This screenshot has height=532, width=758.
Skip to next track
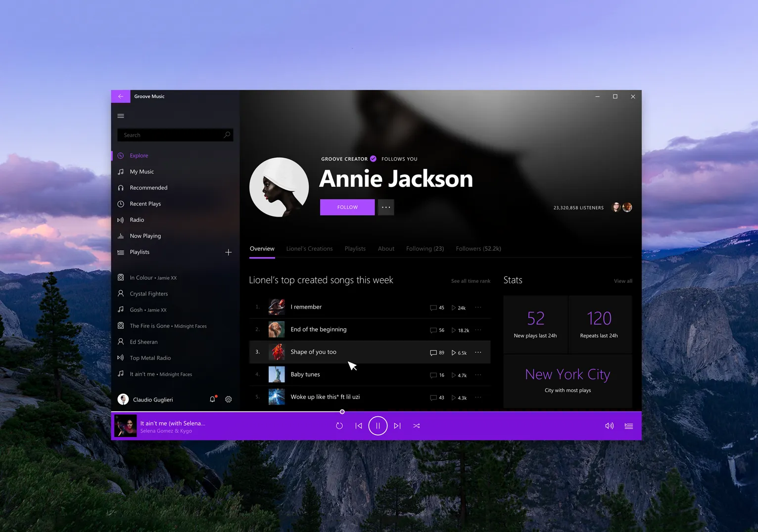397,426
